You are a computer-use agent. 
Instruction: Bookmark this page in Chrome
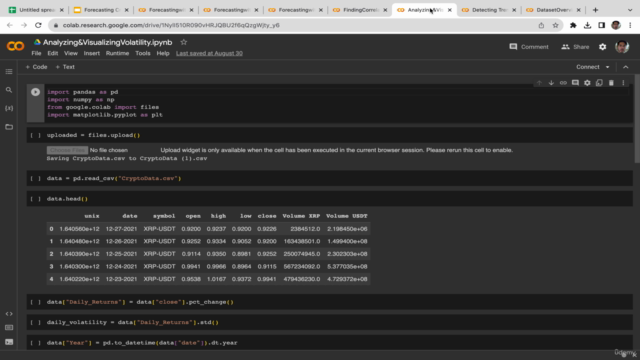coord(555,25)
